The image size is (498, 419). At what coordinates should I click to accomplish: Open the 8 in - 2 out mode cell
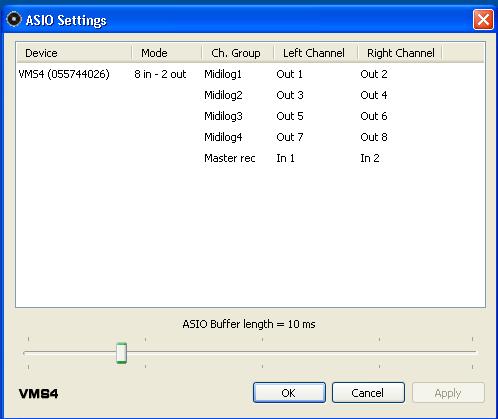(160, 74)
